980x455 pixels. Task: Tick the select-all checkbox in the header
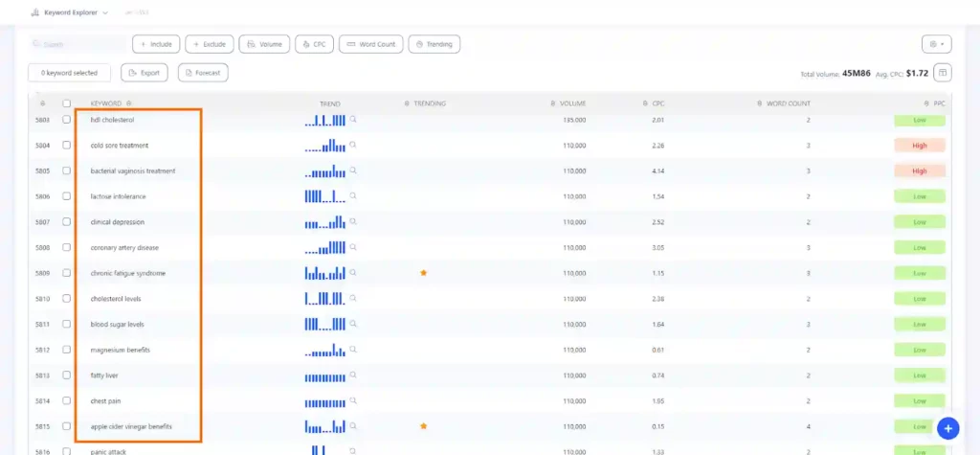tap(67, 103)
